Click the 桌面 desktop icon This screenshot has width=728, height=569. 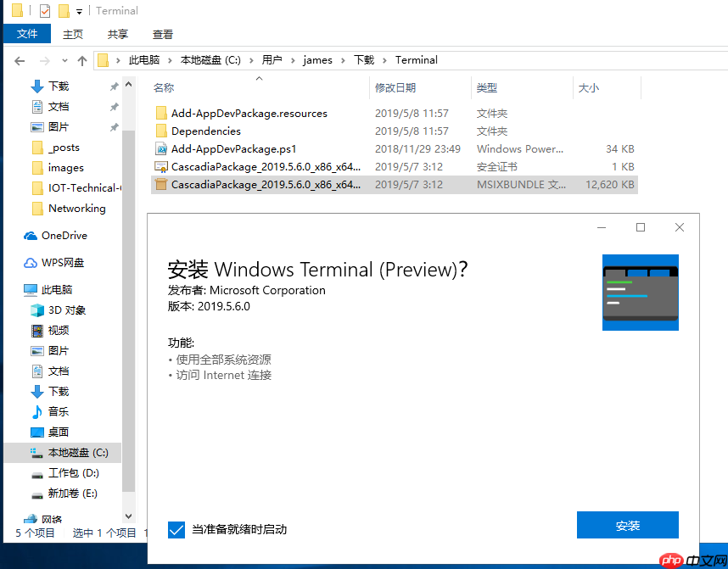coord(37,432)
